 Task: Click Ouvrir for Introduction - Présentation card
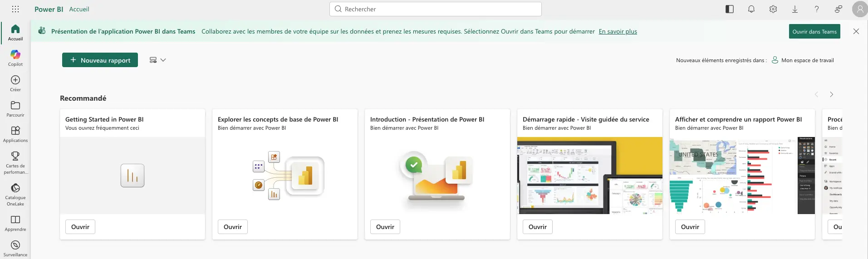point(385,227)
